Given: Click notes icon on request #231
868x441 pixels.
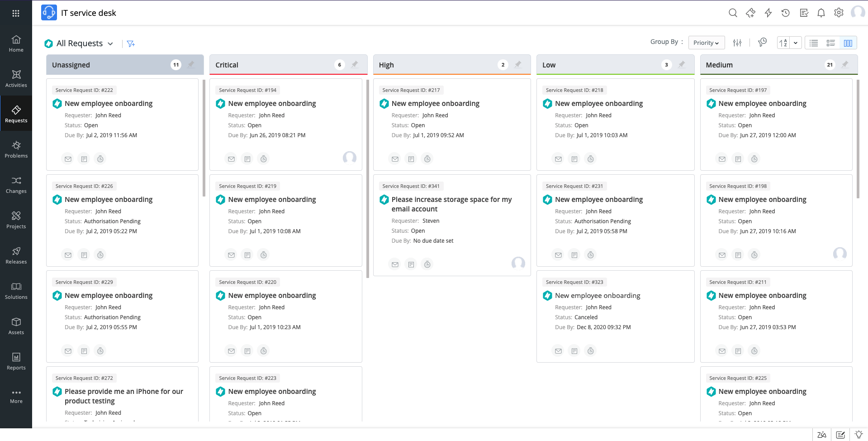Looking at the screenshot, I should 574,255.
